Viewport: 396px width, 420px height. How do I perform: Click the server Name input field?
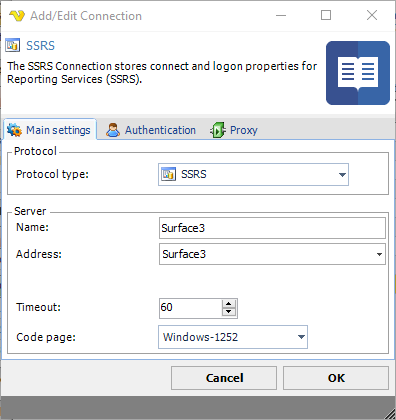click(x=272, y=228)
